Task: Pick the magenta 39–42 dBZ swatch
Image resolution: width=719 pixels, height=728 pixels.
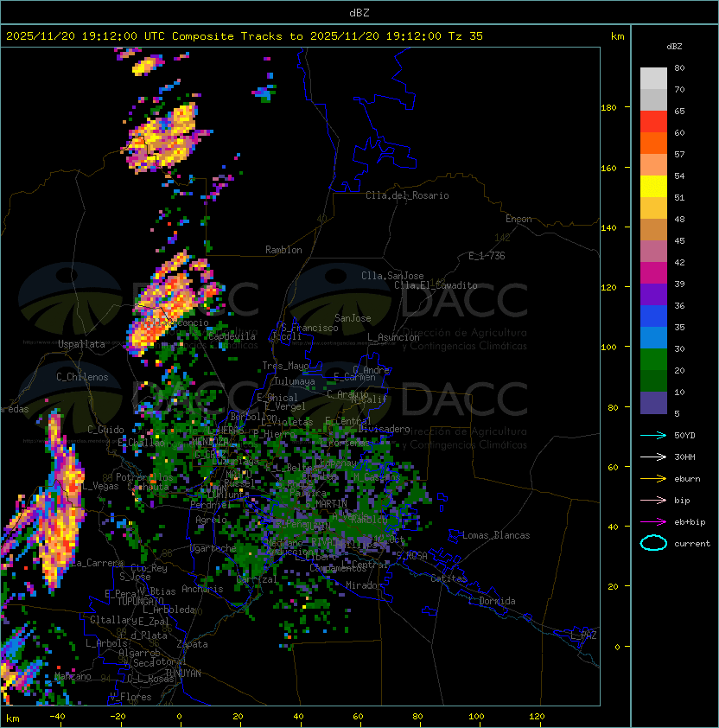Action: [x=653, y=273]
